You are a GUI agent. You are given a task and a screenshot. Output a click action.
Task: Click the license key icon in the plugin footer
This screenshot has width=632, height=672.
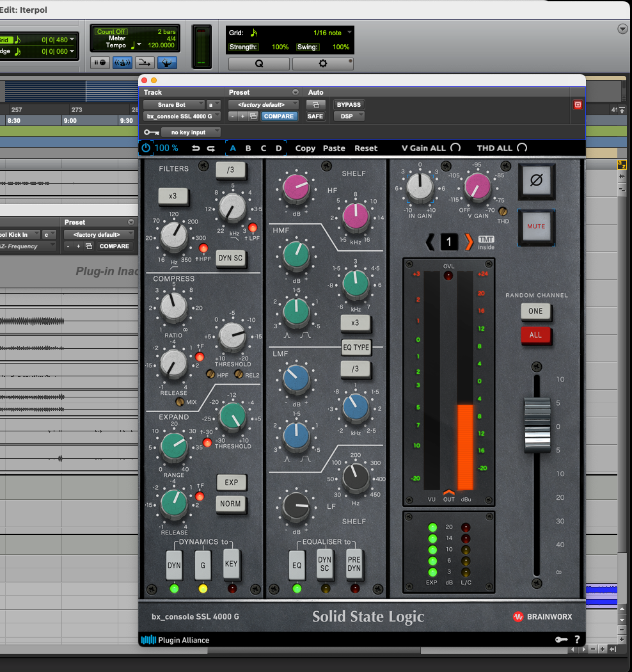tap(561, 639)
